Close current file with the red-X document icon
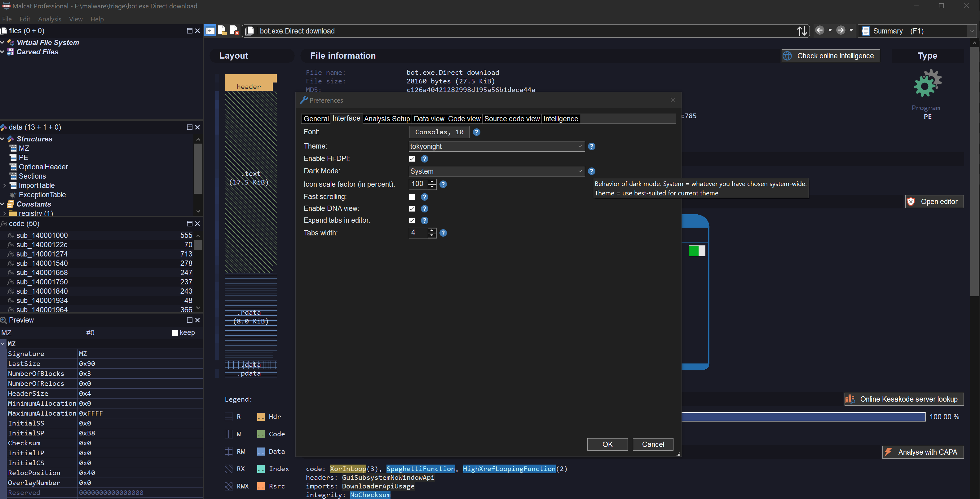 (235, 30)
